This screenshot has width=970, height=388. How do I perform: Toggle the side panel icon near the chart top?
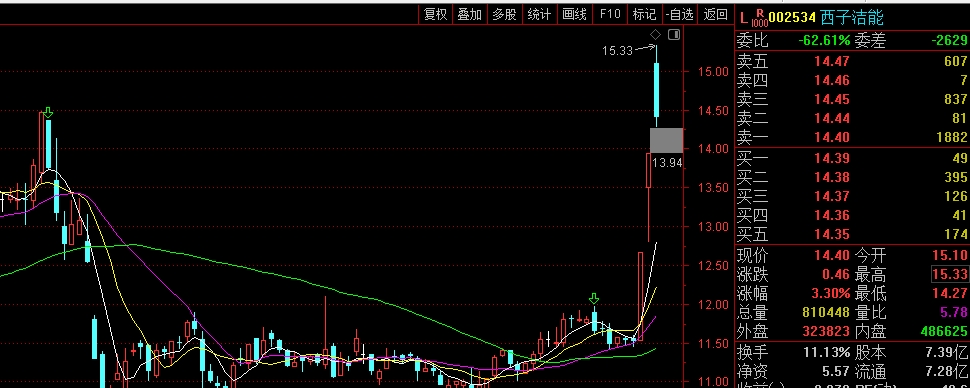click(x=674, y=35)
